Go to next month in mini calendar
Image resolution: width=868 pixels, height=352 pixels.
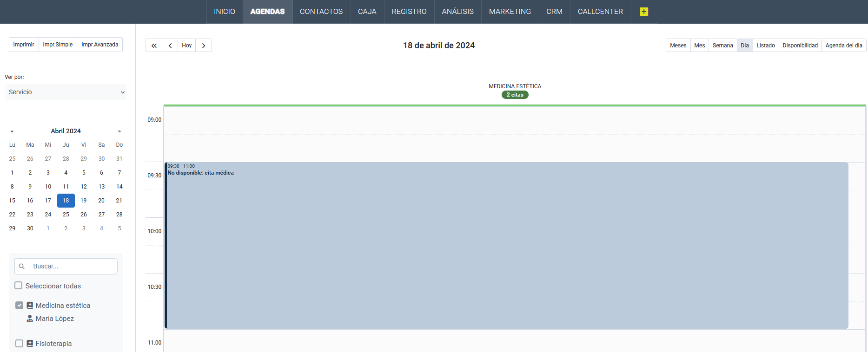(x=119, y=131)
